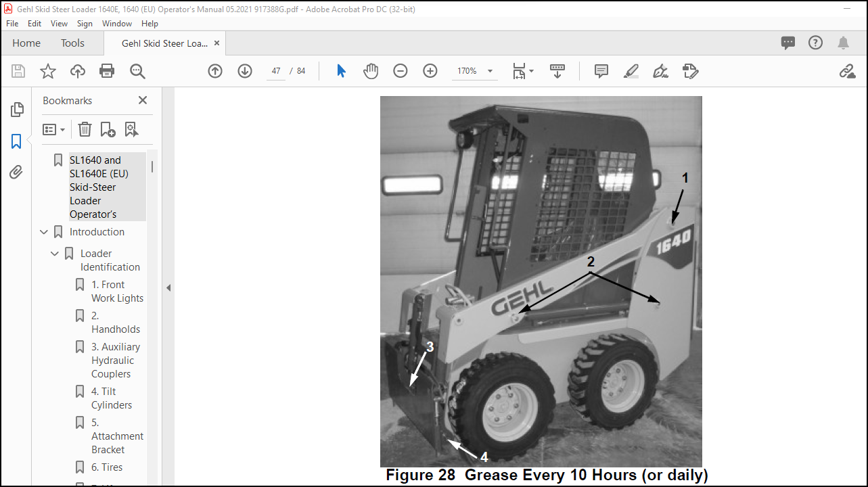Go to the next page
The height and width of the screenshot is (487, 868).
click(x=245, y=71)
